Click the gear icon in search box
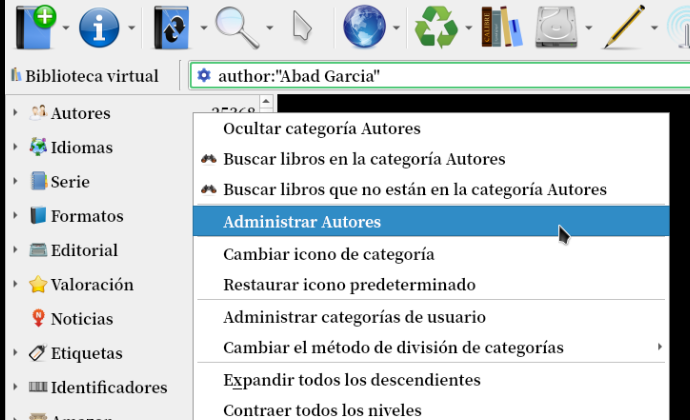The width and height of the screenshot is (690, 420). tap(204, 75)
